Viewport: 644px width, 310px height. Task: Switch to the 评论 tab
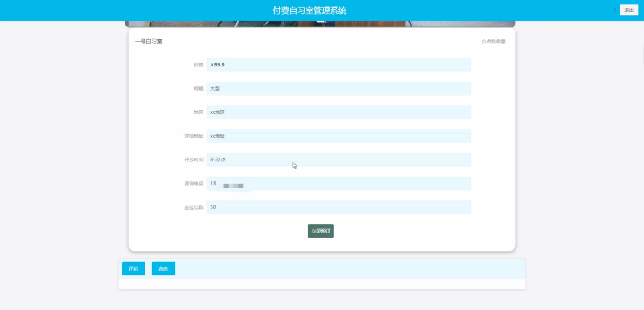[x=133, y=268]
